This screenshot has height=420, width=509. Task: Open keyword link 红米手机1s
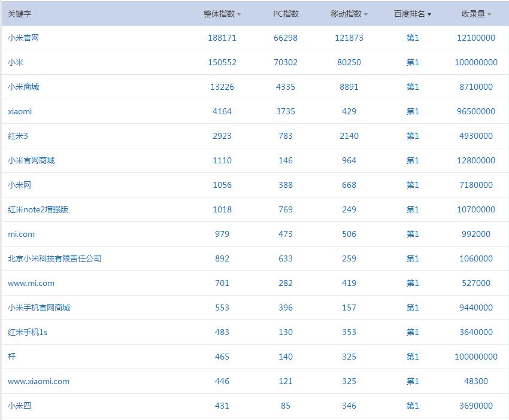(x=28, y=332)
